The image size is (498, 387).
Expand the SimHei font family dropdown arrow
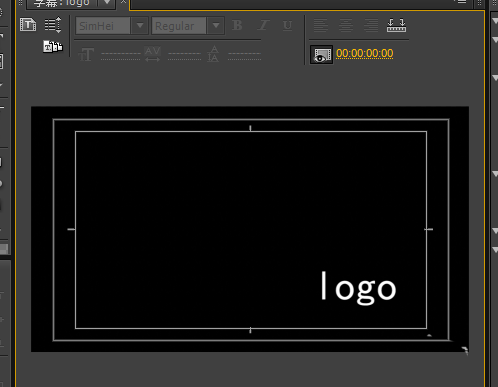click(x=140, y=26)
